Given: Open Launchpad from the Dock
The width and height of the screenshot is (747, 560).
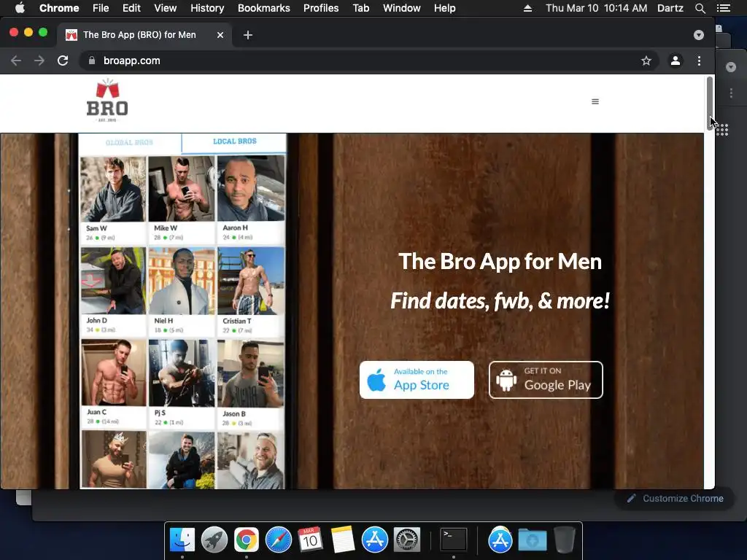Looking at the screenshot, I should pyautogui.click(x=214, y=540).
